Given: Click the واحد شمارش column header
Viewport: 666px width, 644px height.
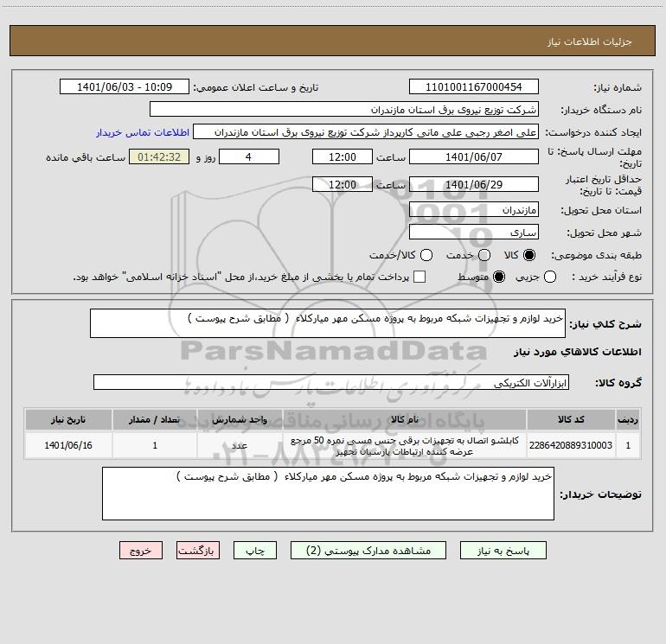Looking at the screenshot, I should 240,419.
